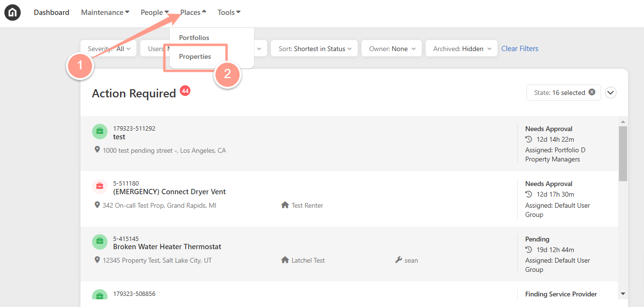Click the red emergency briefcase icon

99,186
